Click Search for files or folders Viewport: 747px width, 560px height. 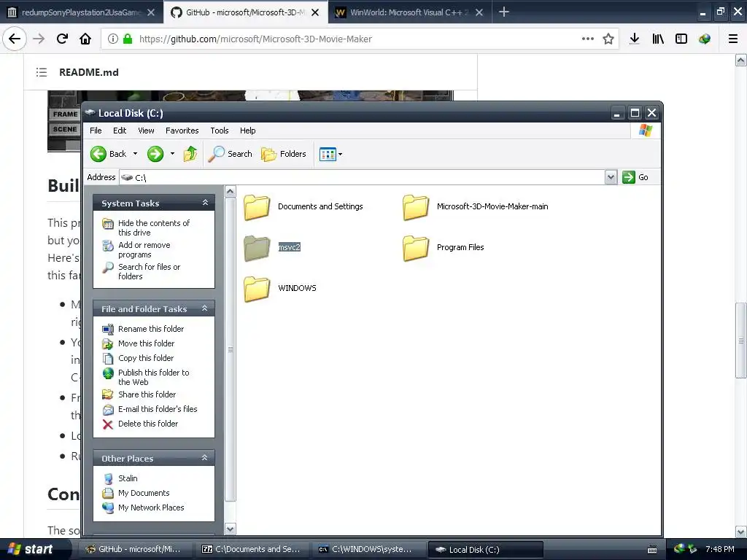point(149,271)
